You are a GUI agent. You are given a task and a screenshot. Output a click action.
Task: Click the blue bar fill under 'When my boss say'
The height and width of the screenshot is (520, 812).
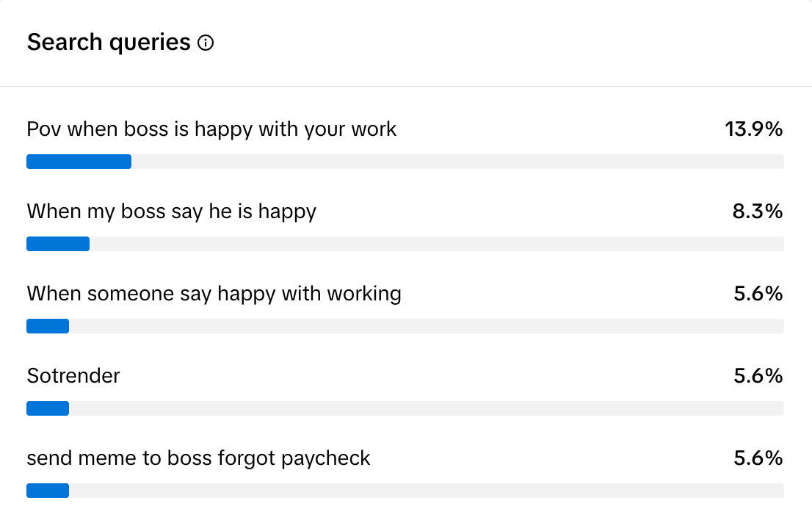tap(58, 244)
